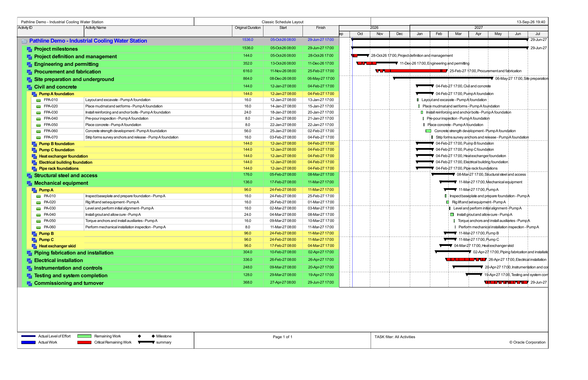This screenshot has width=588, height=380.
Task: Select the Pump B equipment group row
Action: (x=183, y=234)
